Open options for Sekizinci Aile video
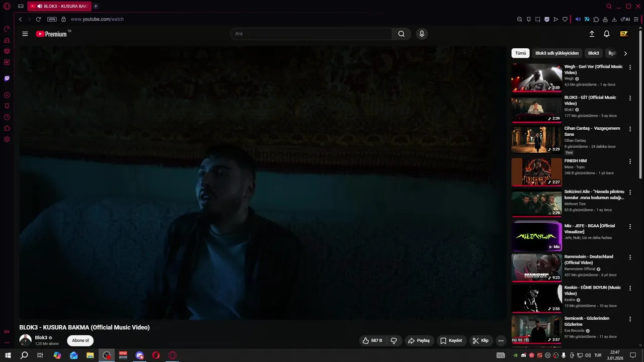This screenshot has height=362, width=644. coord(630,192)
